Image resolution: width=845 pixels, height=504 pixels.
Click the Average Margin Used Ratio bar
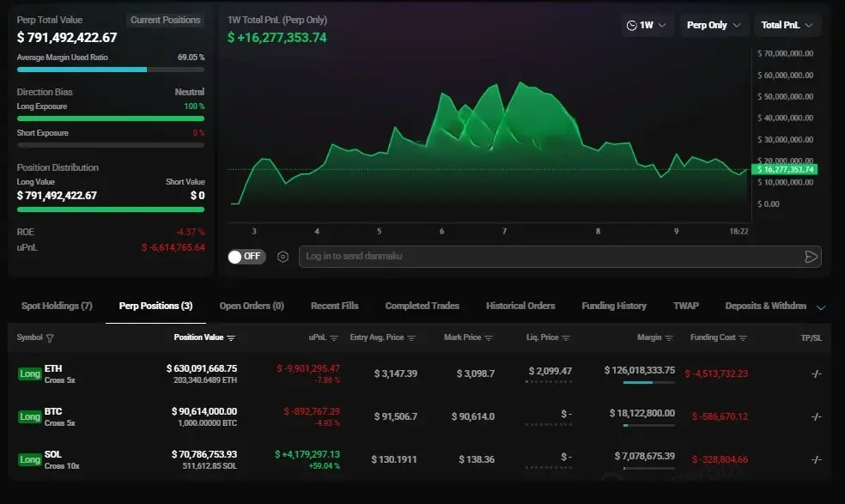coord(111,70)
